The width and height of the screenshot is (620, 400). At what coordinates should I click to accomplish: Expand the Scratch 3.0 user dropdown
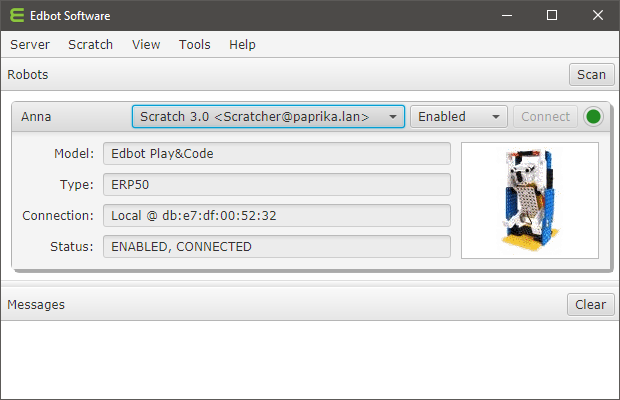[x=268, y=117]
